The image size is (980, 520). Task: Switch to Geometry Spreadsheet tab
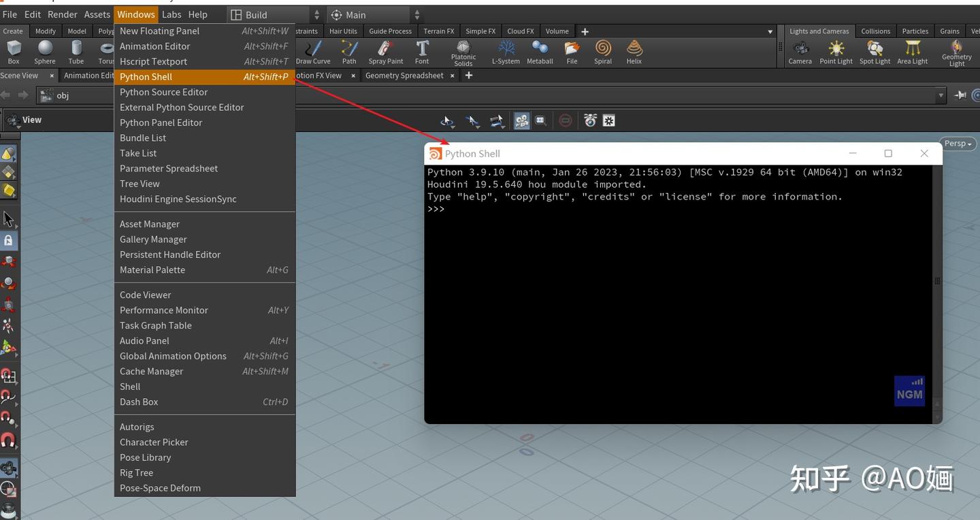pyautogui.click(x=404, y=76)
